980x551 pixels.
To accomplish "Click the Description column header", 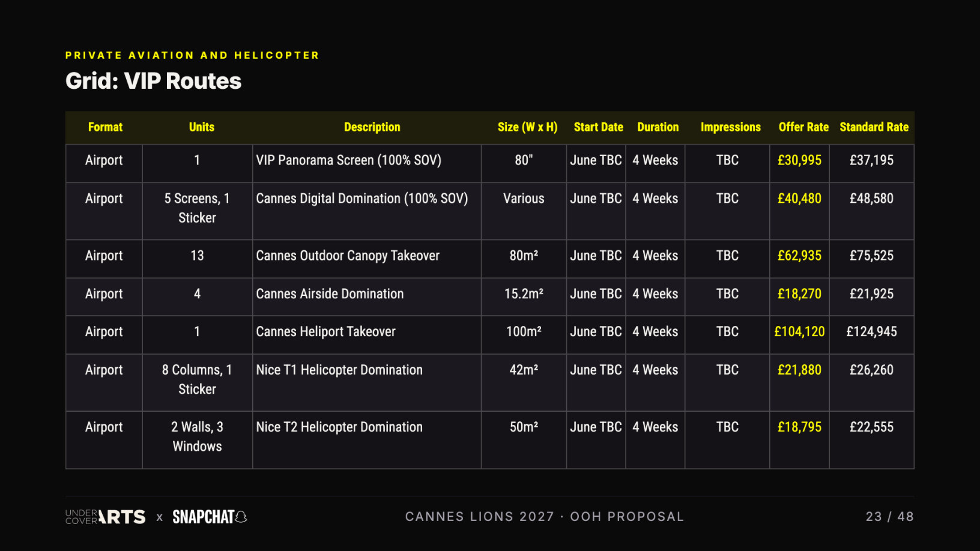I will coord(372,127).
